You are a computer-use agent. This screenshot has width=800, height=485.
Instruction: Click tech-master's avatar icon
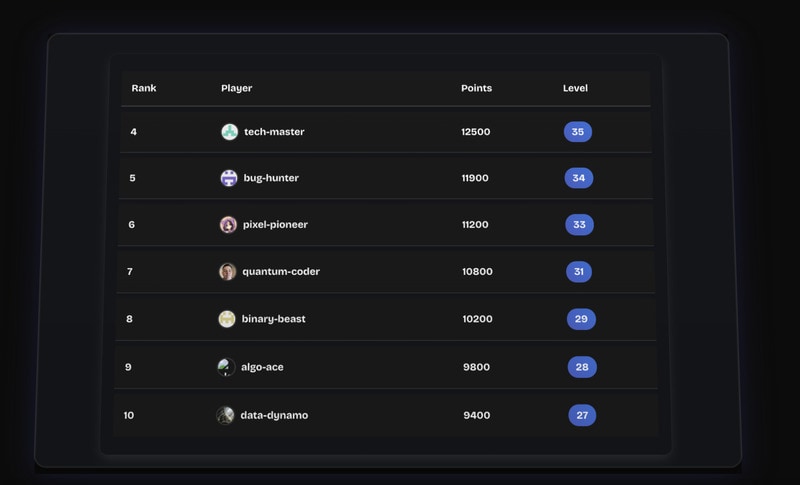[229, 132]
